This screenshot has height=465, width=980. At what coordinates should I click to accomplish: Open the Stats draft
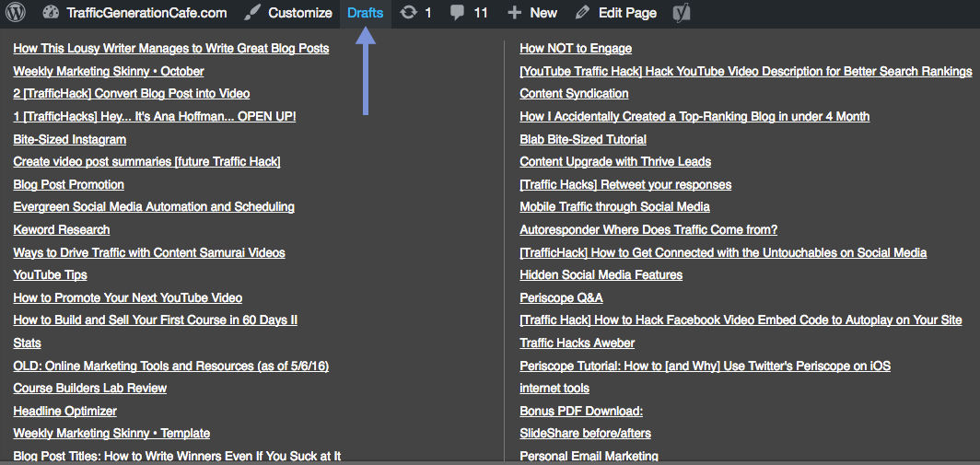tap(27, 343)
